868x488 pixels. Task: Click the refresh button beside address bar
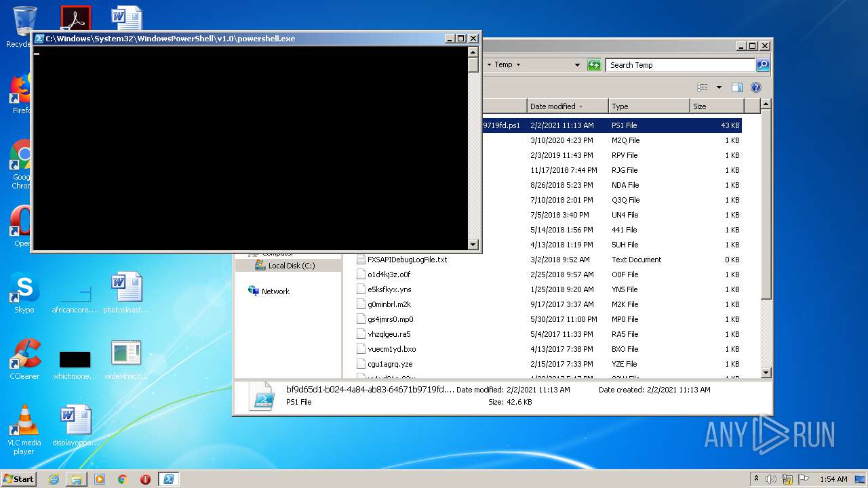click(594, 65)
